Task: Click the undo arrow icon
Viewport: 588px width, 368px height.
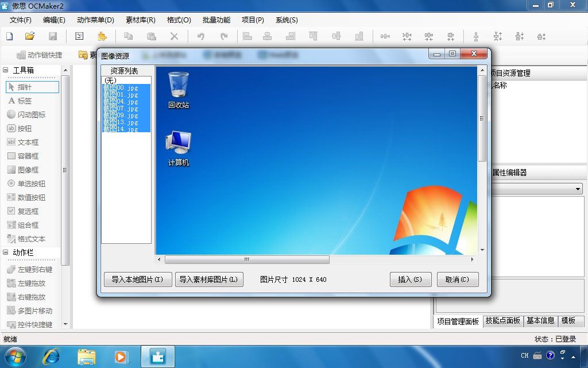Action: 201,36
